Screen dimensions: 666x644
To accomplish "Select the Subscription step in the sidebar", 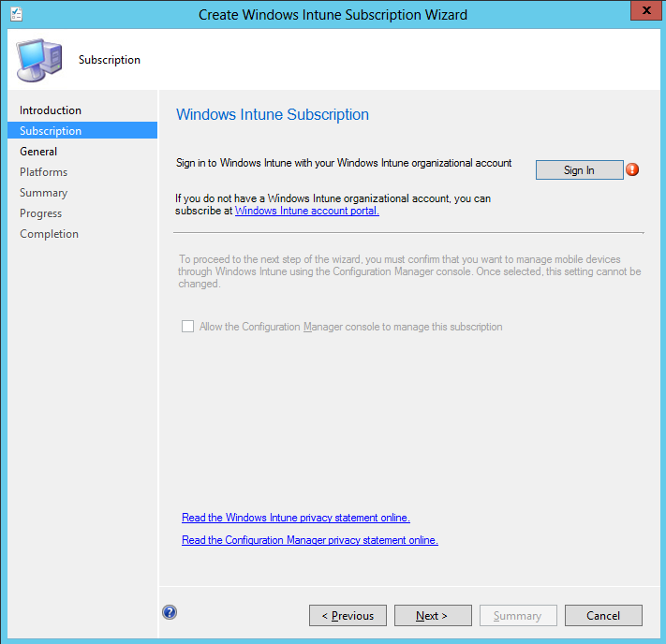I will pos(82,130).
